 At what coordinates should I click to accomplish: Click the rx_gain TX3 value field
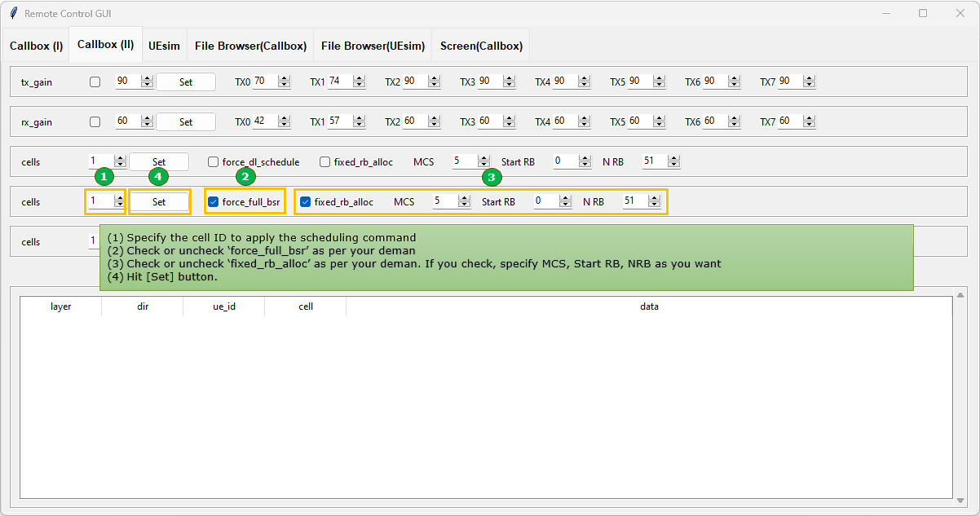pos(490,121)
